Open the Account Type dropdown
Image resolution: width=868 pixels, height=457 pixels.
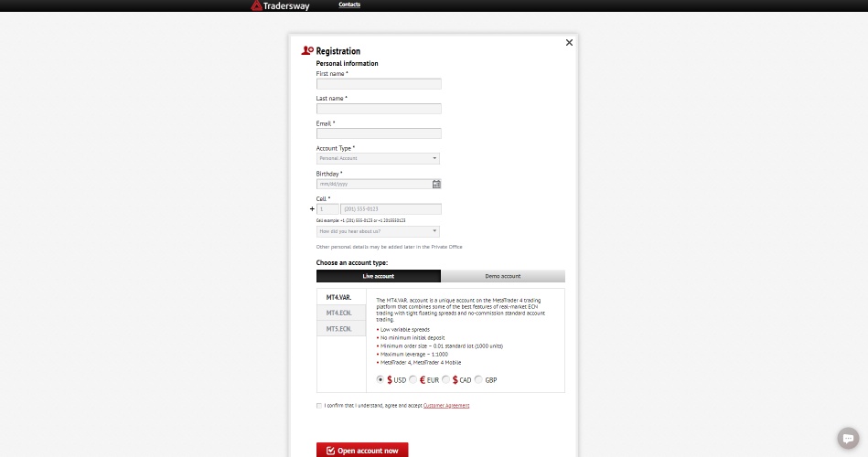[x=378, y=158]
